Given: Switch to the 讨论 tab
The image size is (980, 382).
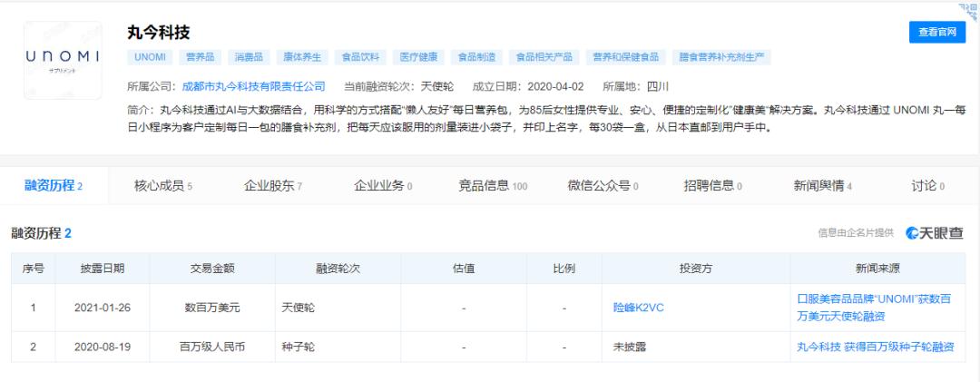Looking at the screenshot, I should tap(928, 186).
